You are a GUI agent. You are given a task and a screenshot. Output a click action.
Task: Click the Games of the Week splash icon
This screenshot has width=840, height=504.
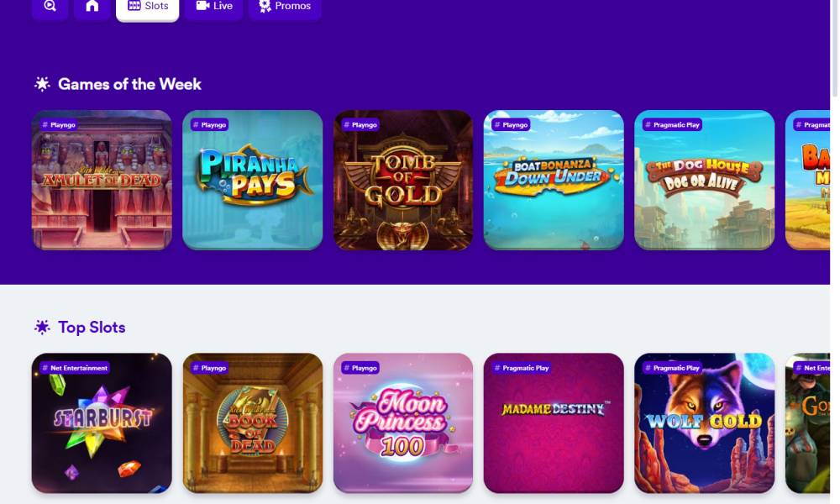(x=42, y=84)
